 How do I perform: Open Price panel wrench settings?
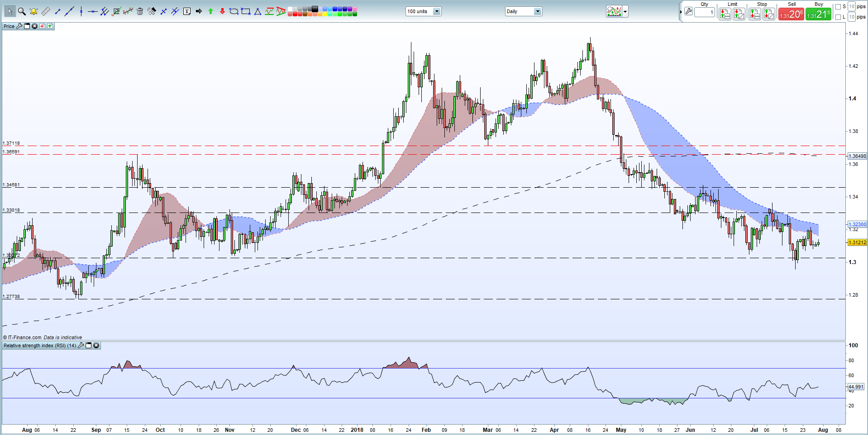[19, 26]
